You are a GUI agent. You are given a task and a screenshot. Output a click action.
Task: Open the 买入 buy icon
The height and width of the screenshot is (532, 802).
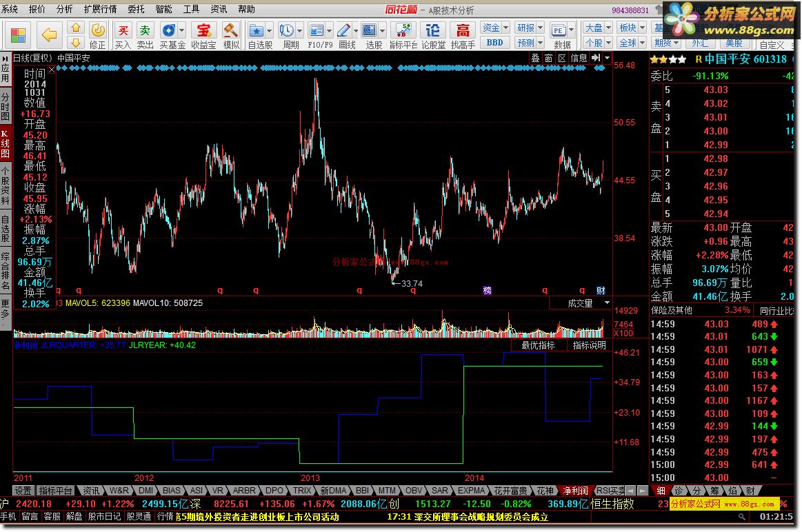point(123,30)
